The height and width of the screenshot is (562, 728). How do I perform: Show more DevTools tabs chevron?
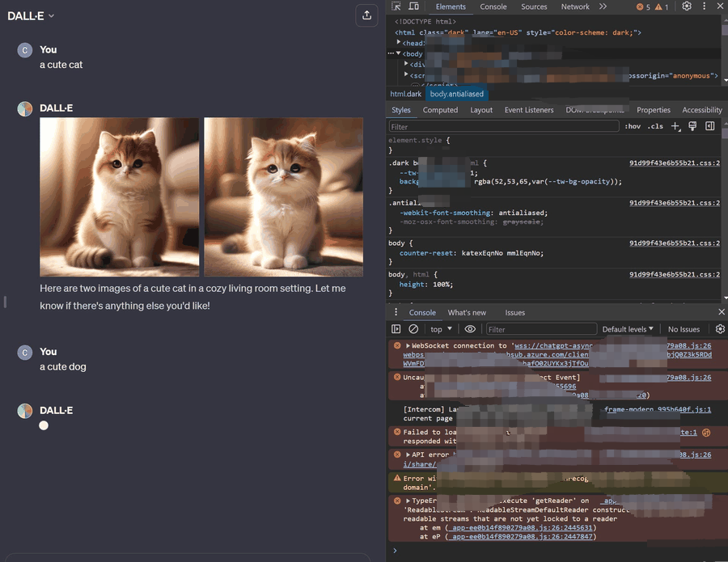(603, 6)
